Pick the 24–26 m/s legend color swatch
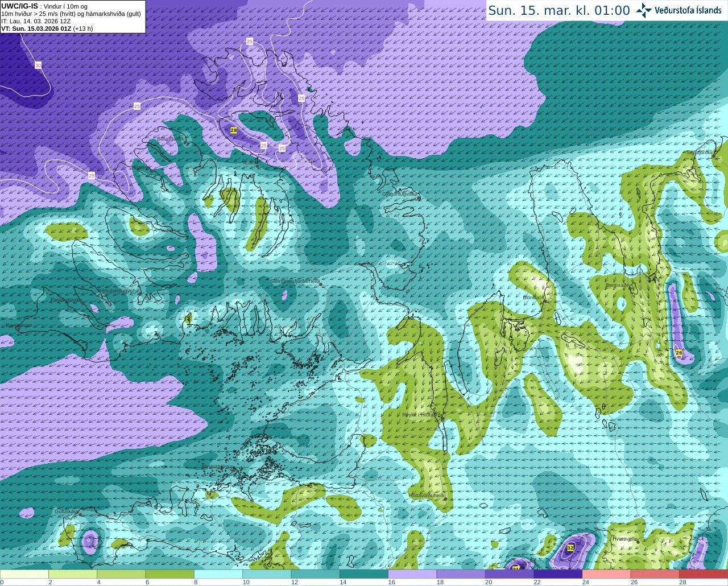The width and height of the screenshot is (728, 586). pyautogui.click(x=607, y=574)
